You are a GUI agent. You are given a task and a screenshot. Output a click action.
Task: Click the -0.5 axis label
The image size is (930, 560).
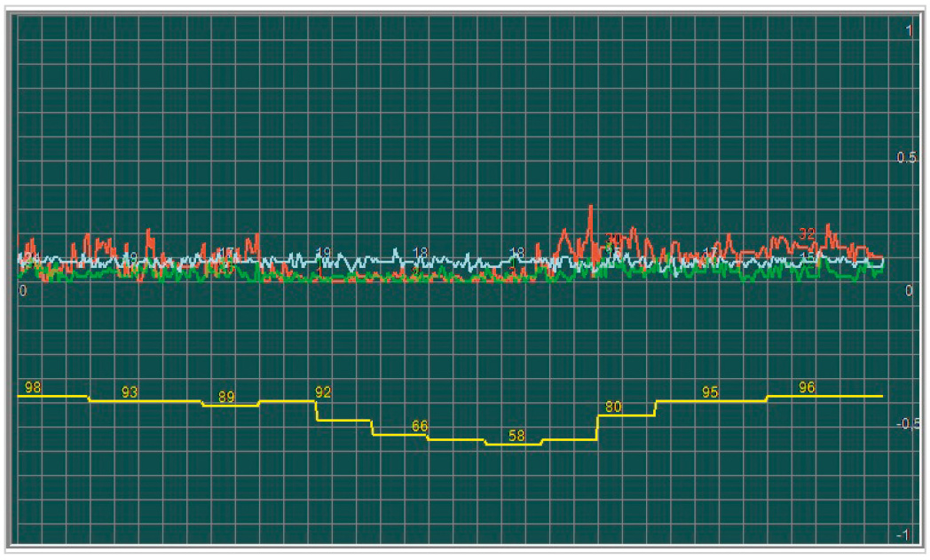pyautogui.click(x=906, y=424)
